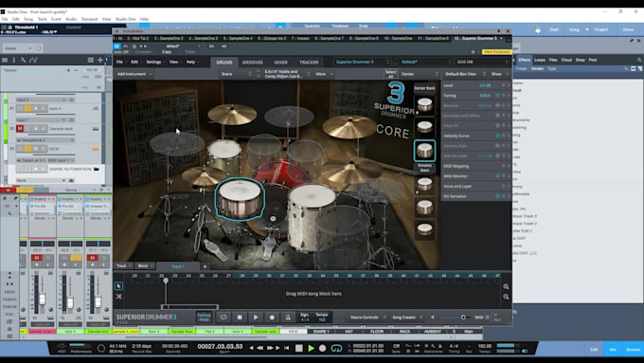Click the Mix button in Studio One
Viewport: 644px width, 363px height.
pos(613,350)
